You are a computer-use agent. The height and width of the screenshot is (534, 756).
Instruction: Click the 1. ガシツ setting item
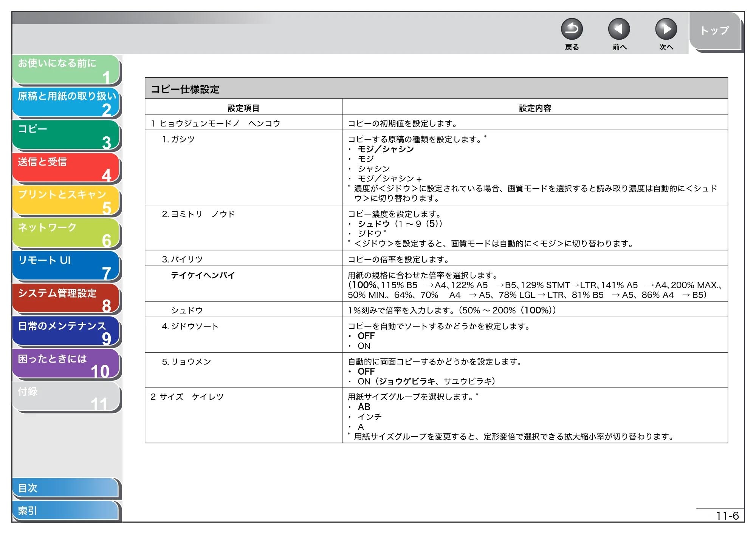(x=179, y=139)
